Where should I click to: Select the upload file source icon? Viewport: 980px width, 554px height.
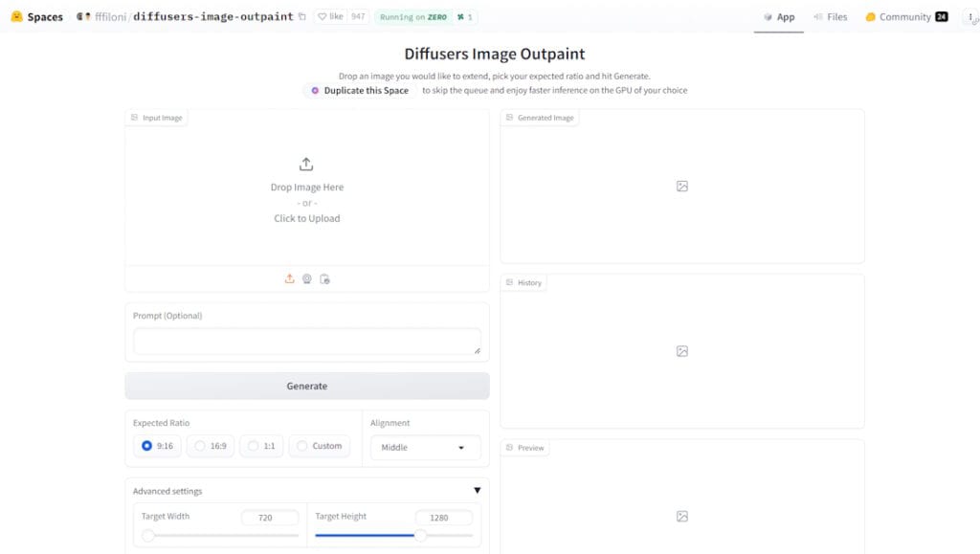pyautogui.click(x=289, y=278)
